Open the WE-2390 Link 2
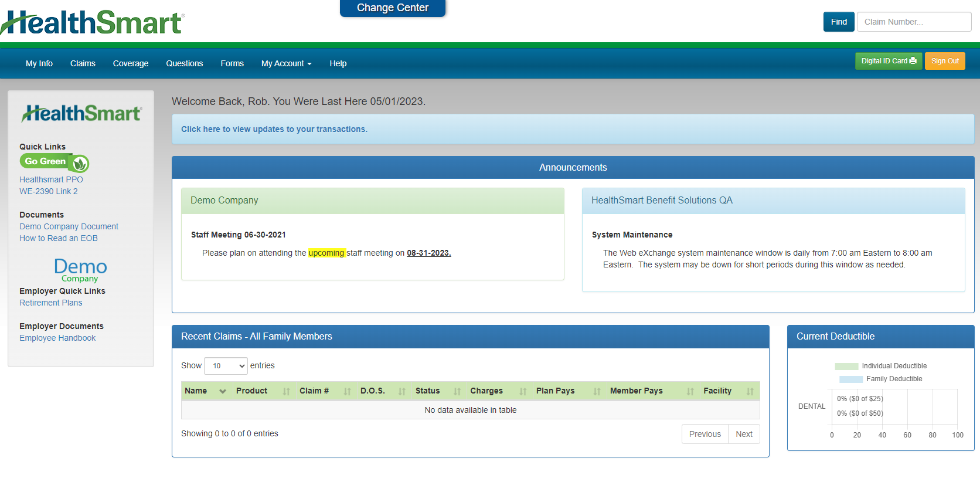Viewport: 980px width, 485px height. point(49,191)
